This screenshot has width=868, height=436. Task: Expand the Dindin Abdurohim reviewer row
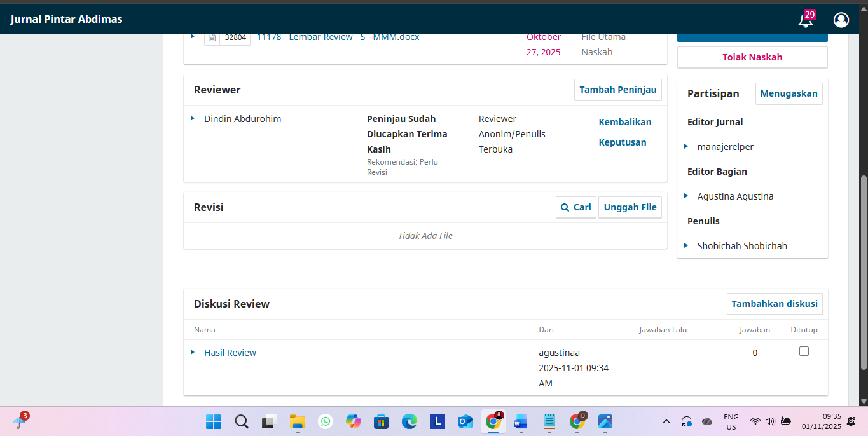pyautogui.click(x=193, y=118)
